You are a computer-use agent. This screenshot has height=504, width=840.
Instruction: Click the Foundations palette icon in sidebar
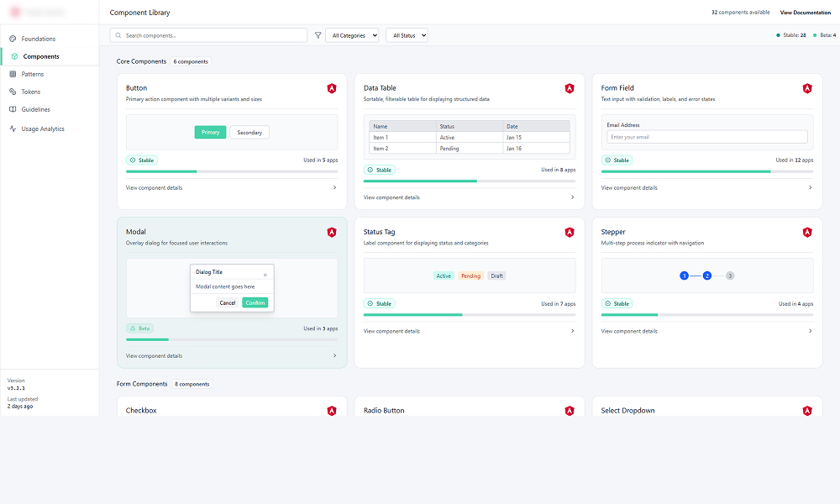coord(13,39)
